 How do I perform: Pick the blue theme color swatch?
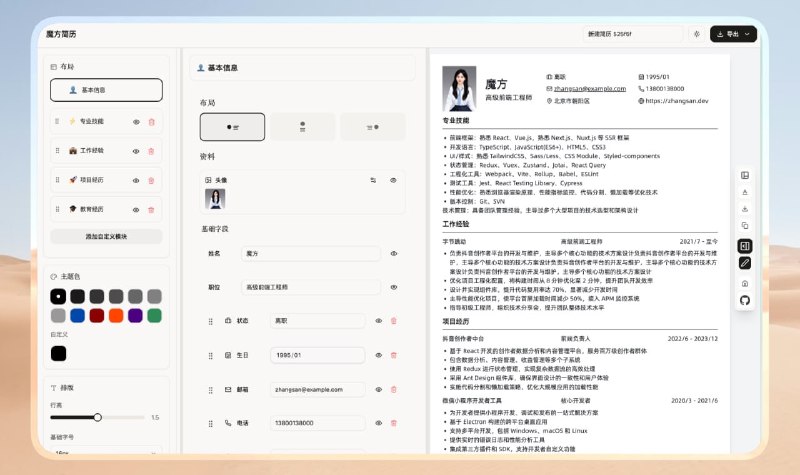point(78,316)
